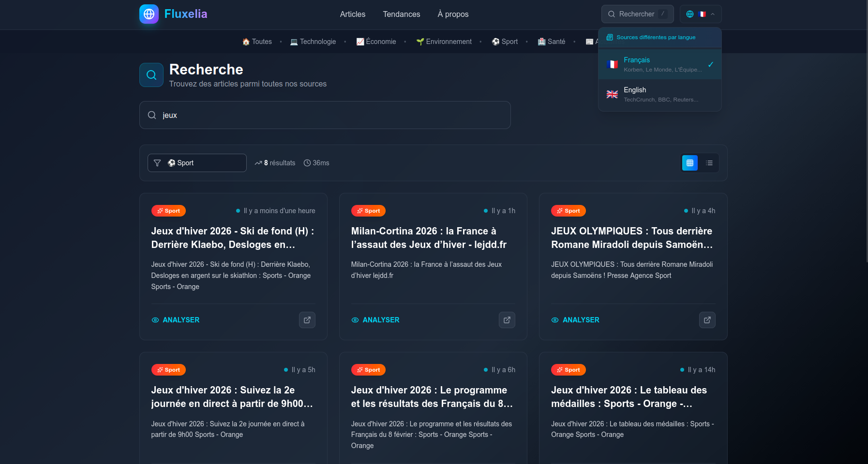868x464 pixels.
Task: Click the Fluxelia globe logo icon
Action: pos(149,14)
